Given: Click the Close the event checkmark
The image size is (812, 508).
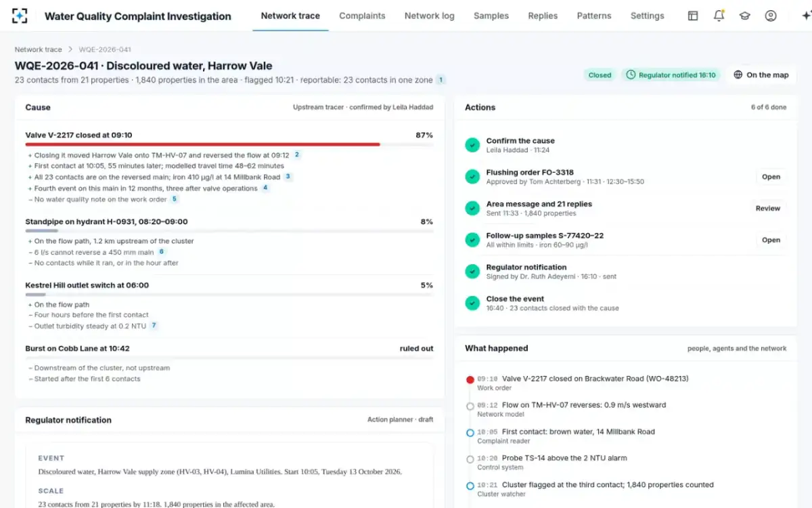Looking at the screenshot, I should [x=472, y=303].
